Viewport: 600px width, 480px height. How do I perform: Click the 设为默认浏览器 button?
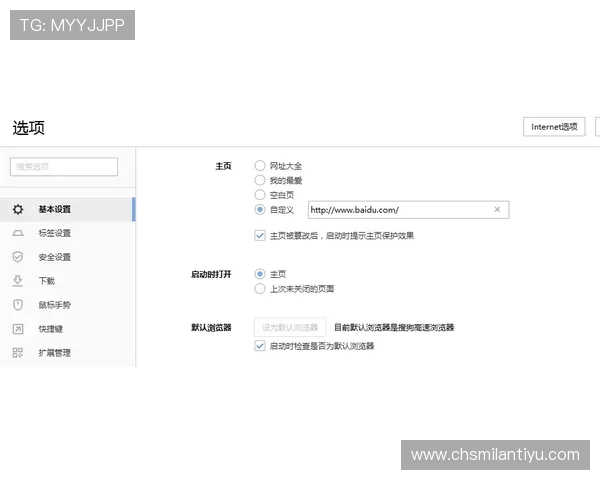point(290,327)
